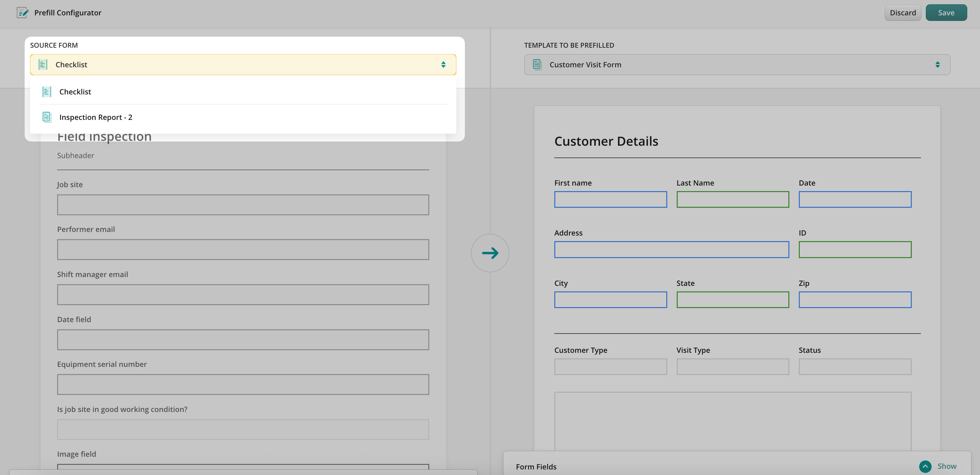Image resolution: width=980 pixels, height=475 pixels.
Task: Click the Address field in template
Action: pyautogui.click(x=671, y=250)
